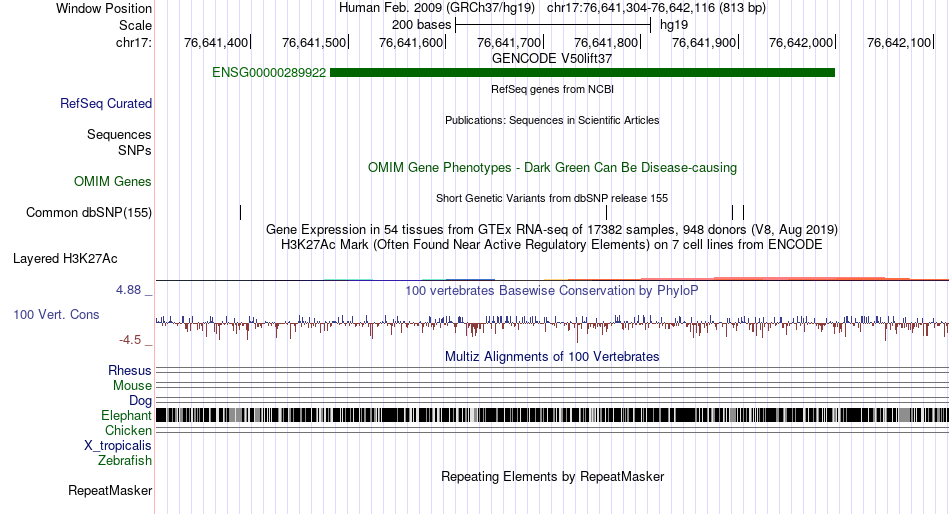Image resolution: width=950 pixels, height=514 pixels.
Task: Click Multiz Alignments of 100 Vertebrates title
Action: click(x=552, y=356)
